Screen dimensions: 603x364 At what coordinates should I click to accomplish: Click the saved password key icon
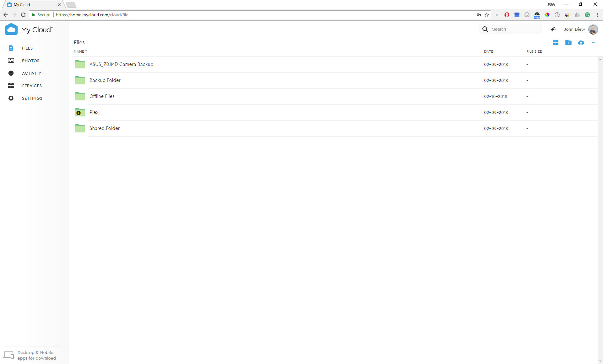(479, 15)
